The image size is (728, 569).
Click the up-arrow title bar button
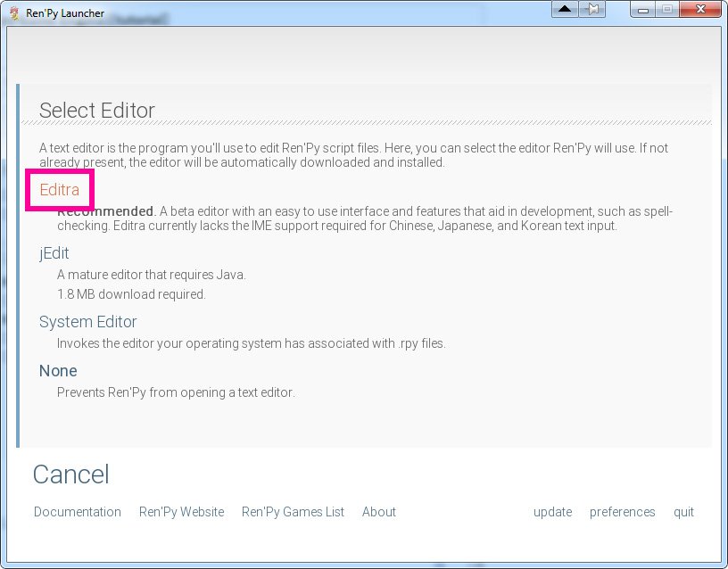[565, 9]
